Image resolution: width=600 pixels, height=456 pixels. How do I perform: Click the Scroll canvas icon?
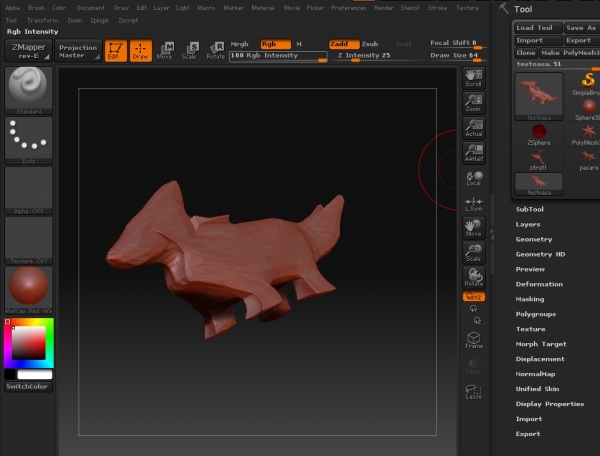coord(474,78)
